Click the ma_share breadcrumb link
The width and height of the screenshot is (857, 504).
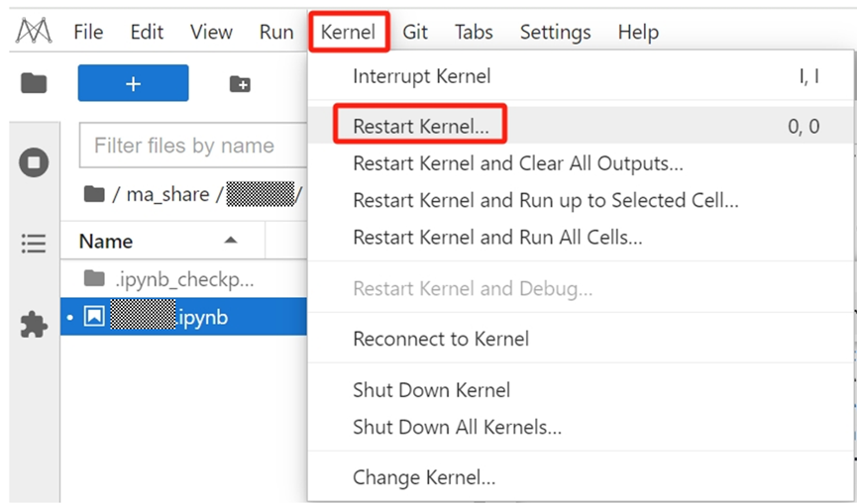click(x=167, y=194)
